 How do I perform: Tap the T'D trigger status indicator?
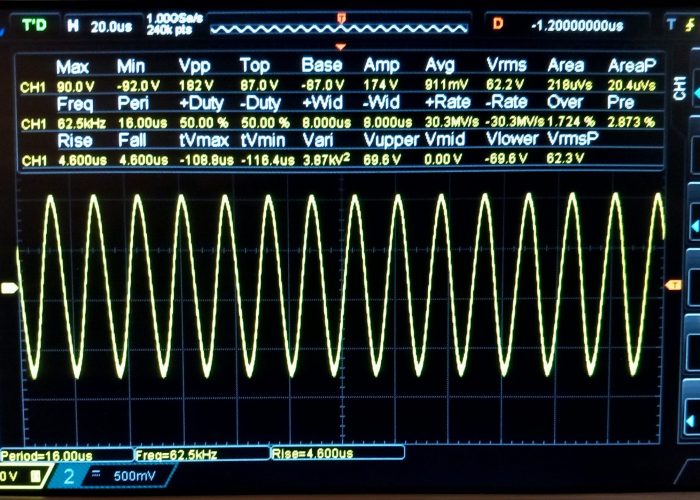tap(34, 25)
